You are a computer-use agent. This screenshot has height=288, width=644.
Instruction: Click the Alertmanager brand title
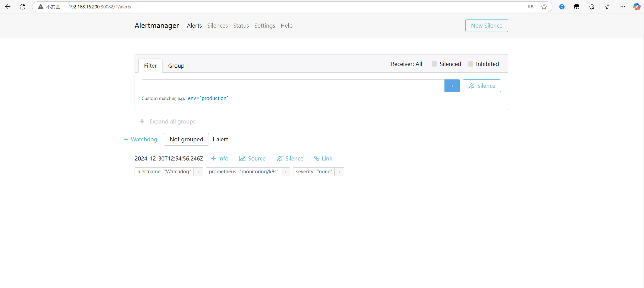pos(157,26)
